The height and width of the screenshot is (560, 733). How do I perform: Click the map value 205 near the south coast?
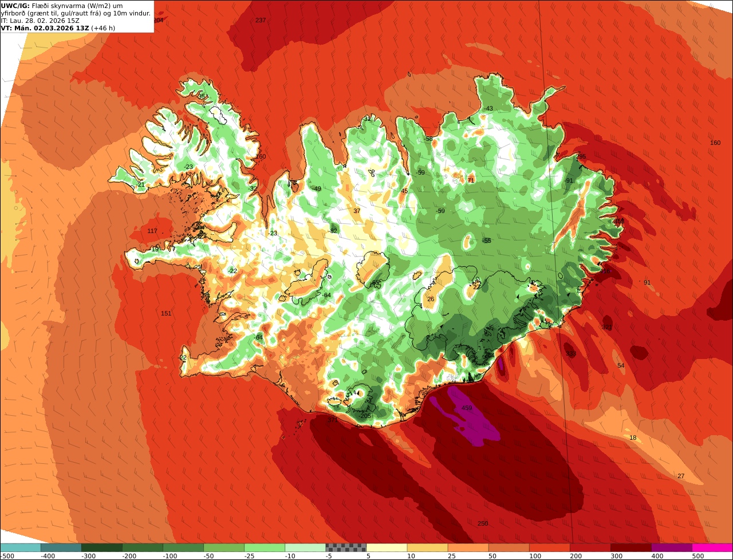pos(366,416)
